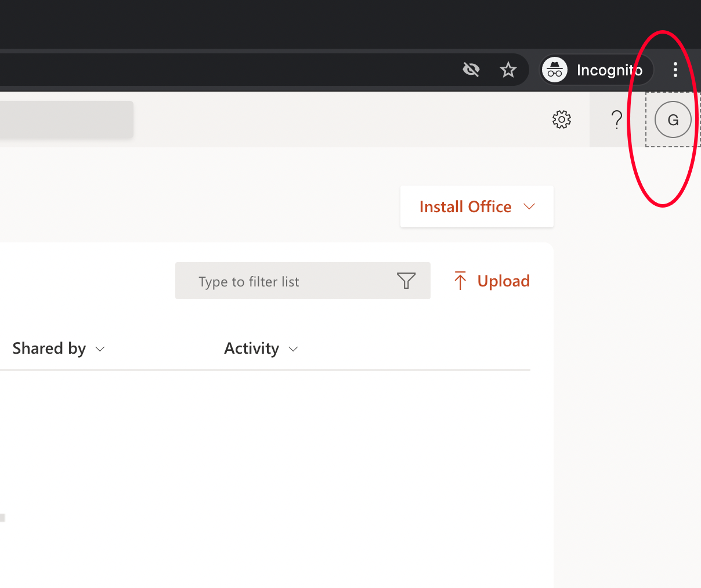Open the Help question mark
The height and width of the screenshot is (588, 701).
pyautogui.click(x=617, y=119)
